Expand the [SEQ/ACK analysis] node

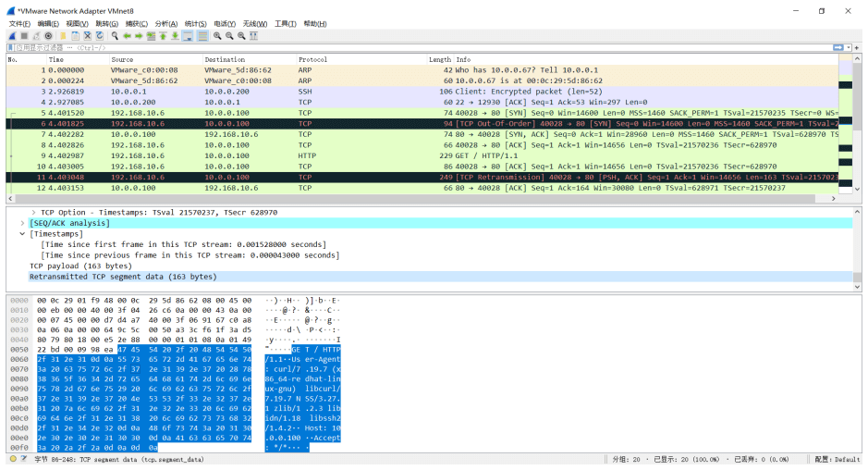tap(23, 223)
